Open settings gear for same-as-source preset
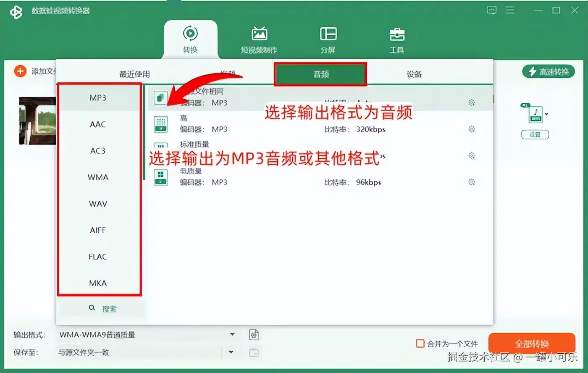 (472, 102)
